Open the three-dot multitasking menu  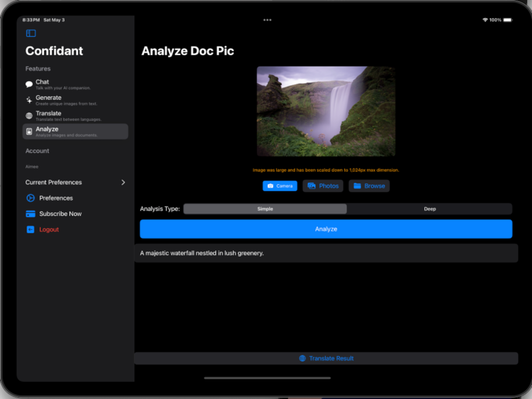point(268,20)
